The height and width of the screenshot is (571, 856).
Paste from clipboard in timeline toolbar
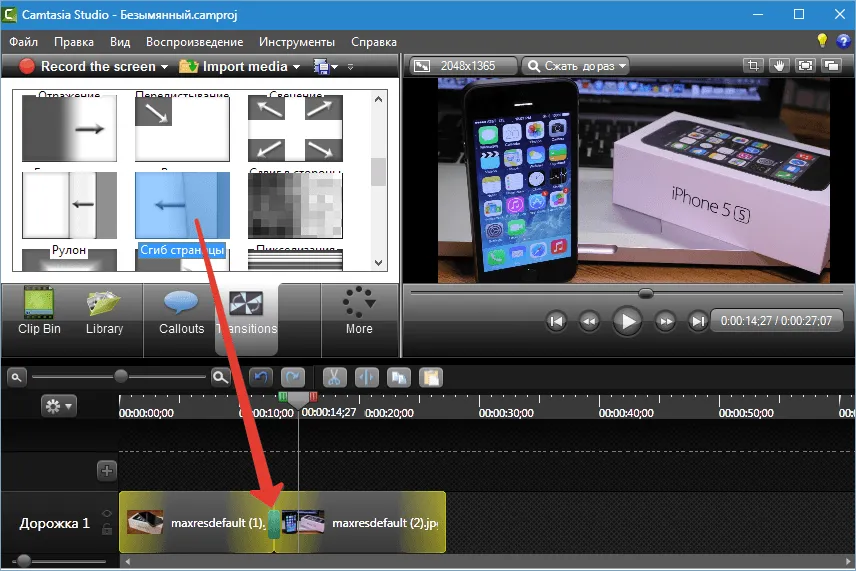point(431,377)
